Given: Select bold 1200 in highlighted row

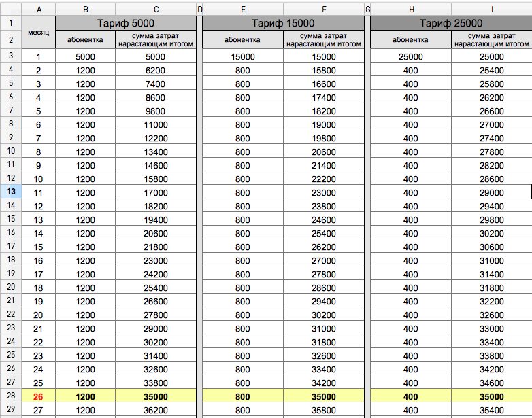Looking at the screenshot, I should [x=85, y=396].
